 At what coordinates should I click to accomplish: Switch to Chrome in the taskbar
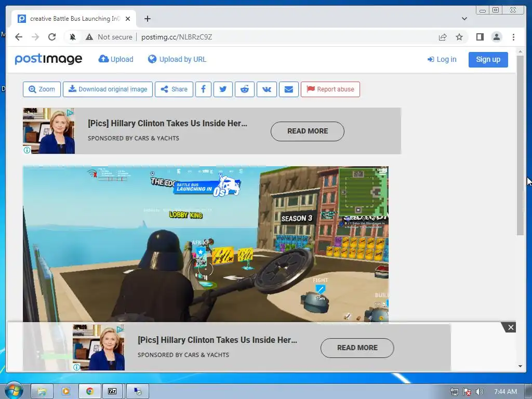click(90, 391)
